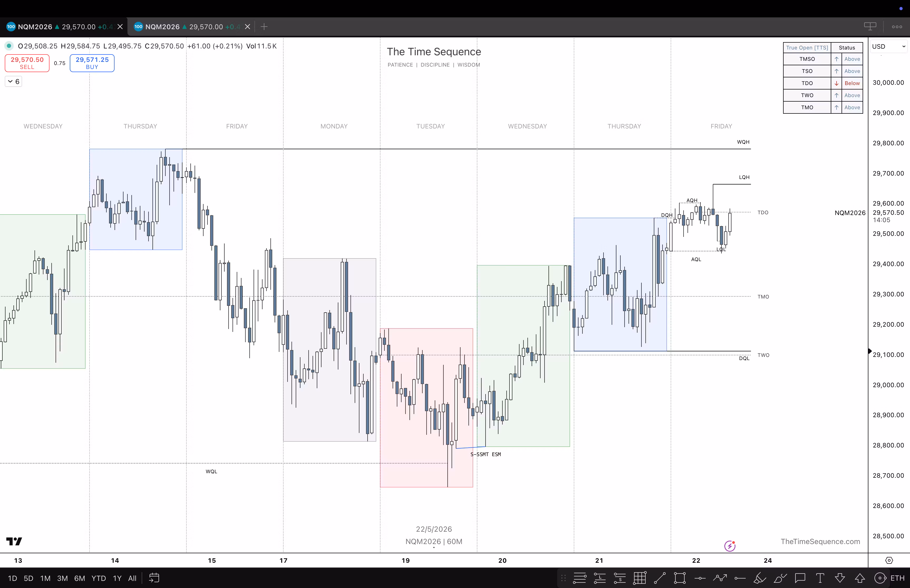Click the 'True Open [TTS]' table header

(807, 48)
